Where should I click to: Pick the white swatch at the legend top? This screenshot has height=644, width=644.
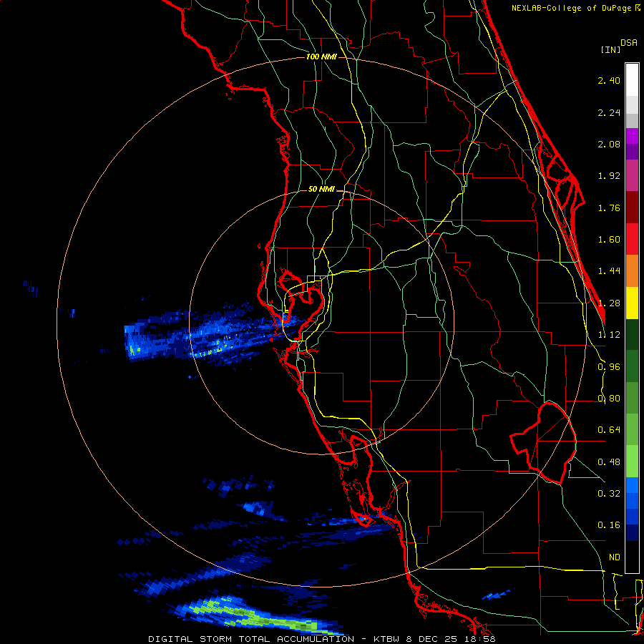click(x=632, y=80)
